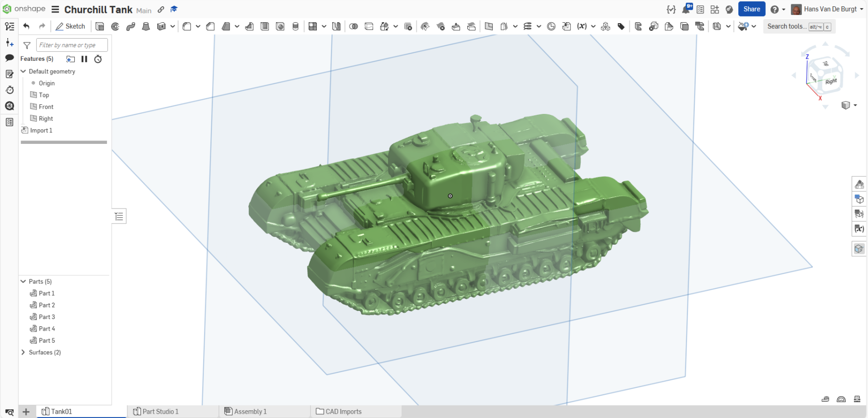
Task: Toggle the filter icon beside the search box
Action: pos(27,45)
